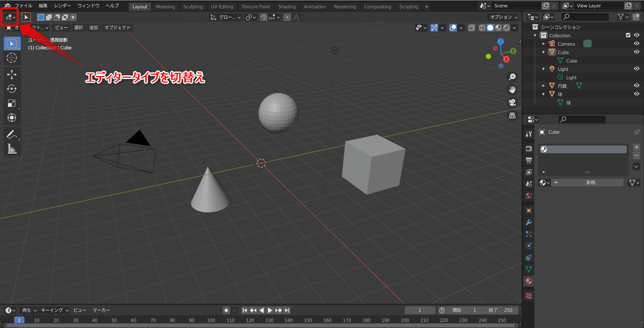Open the 再生 playback dropdown
This screenshot has height=328, width=644.
pos(29,310)
